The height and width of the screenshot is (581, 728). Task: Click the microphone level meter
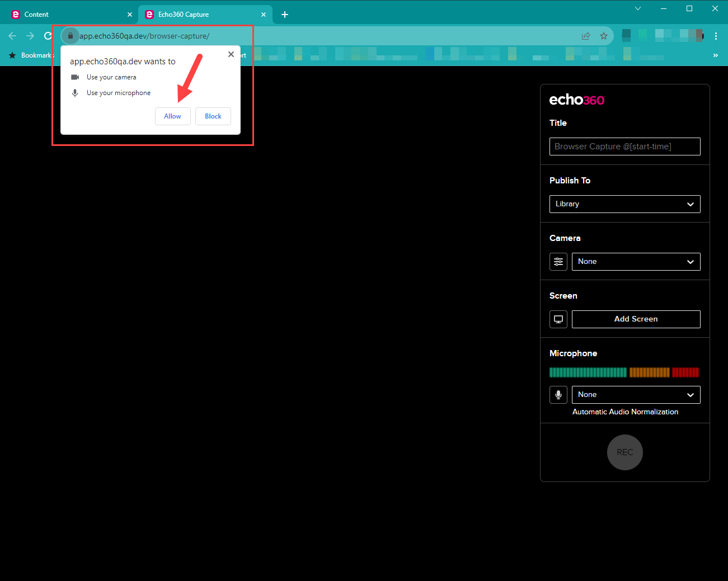click(x=624, y=372)
